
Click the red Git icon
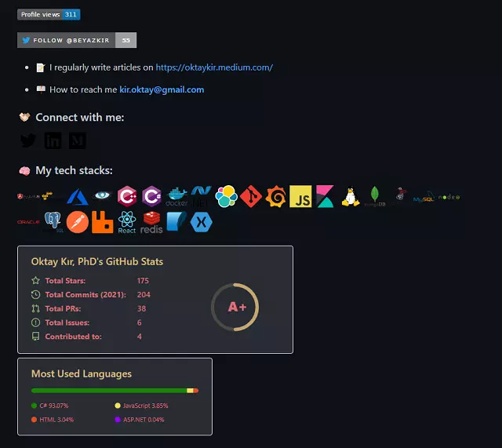click(x=251, y=196)
